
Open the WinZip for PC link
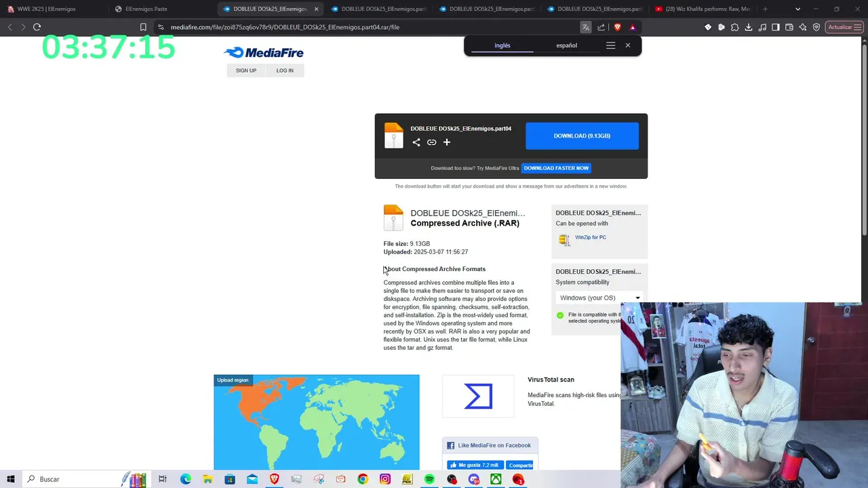[x=591, y=237]
